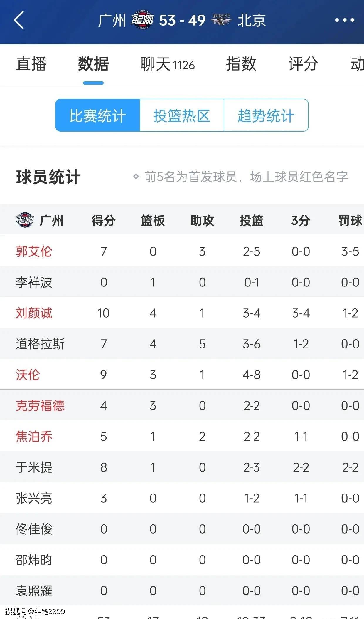
Task: Open player 郭艾伦's details
Action: tap(33, 251)
